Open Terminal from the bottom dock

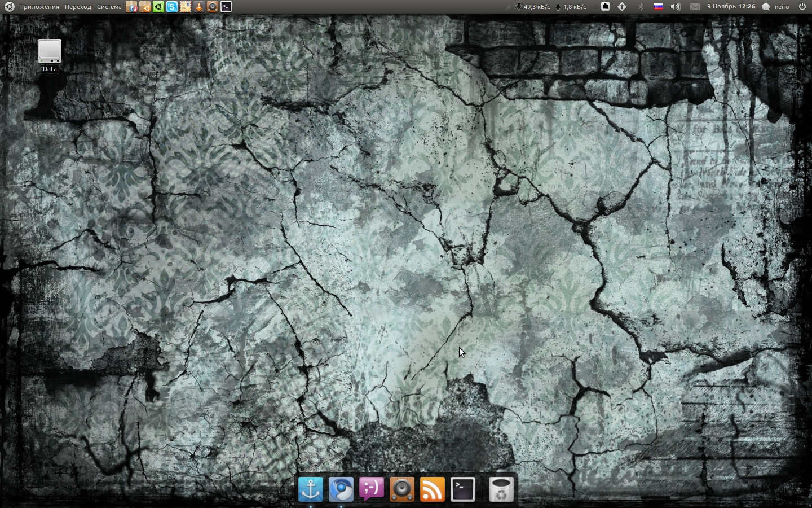[x=462, y=489]
